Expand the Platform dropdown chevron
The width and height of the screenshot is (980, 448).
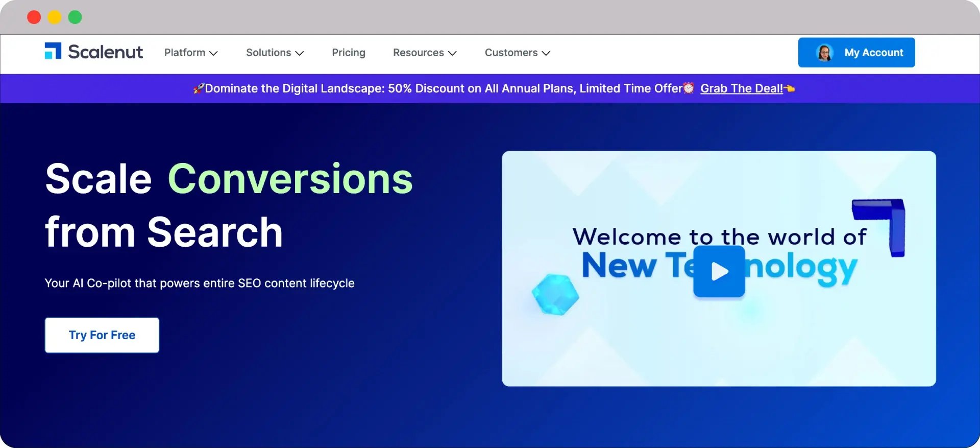coord(214,53)
